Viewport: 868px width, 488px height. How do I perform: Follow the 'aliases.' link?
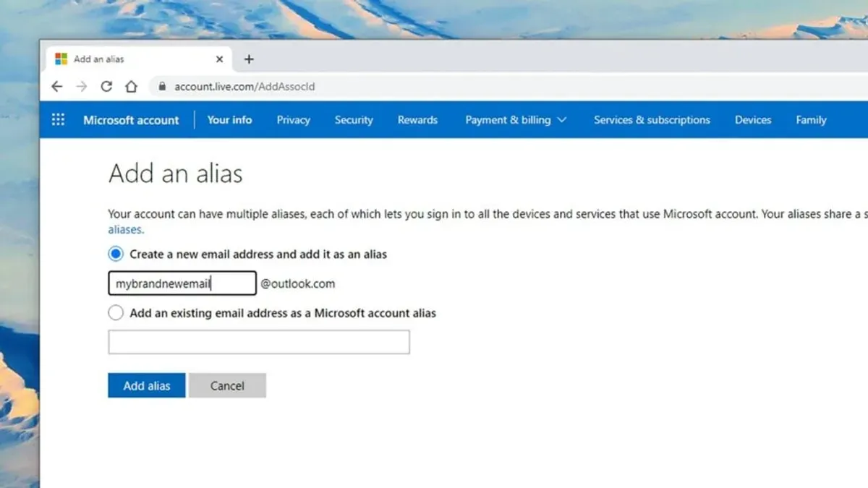126,229
